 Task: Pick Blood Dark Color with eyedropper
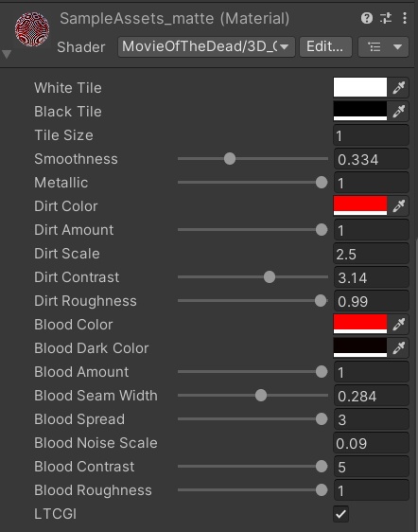[399, 348]
